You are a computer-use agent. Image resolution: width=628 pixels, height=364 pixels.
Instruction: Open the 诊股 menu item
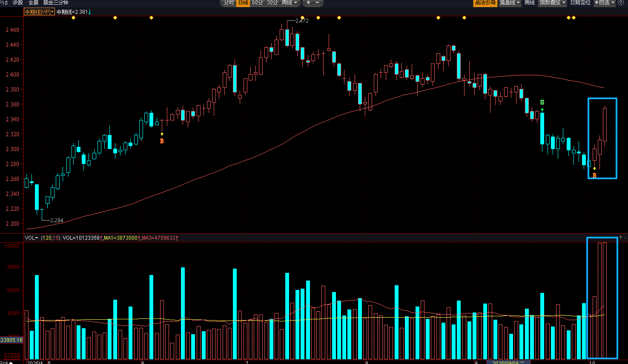(x=18, y=3)
